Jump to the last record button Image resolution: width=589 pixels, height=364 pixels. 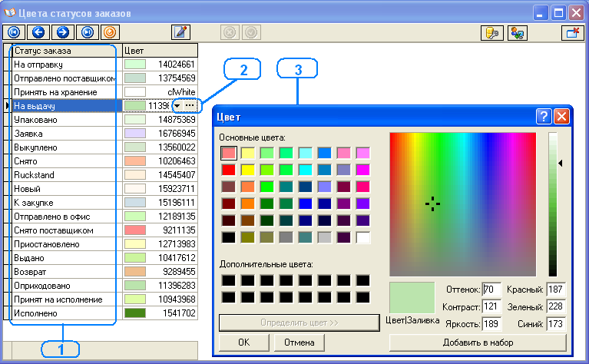pyautogui.click(x=87, y=32)
